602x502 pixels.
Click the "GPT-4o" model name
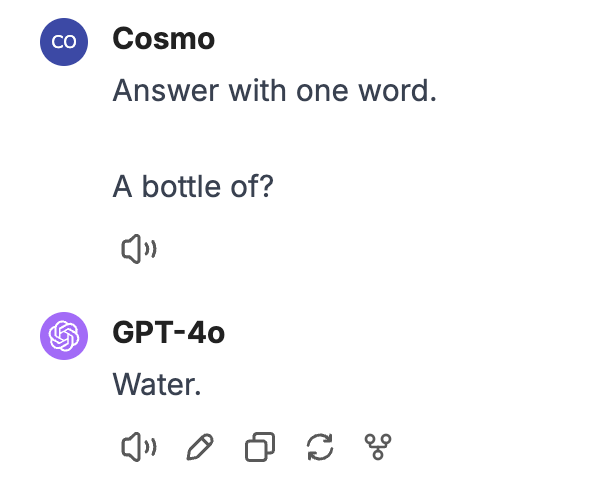coord(168,333)
